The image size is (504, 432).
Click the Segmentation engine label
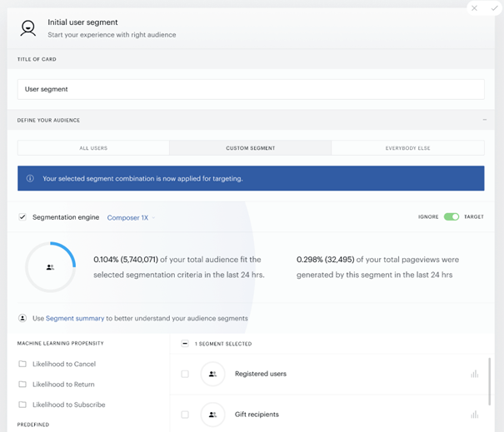point(66,217)
